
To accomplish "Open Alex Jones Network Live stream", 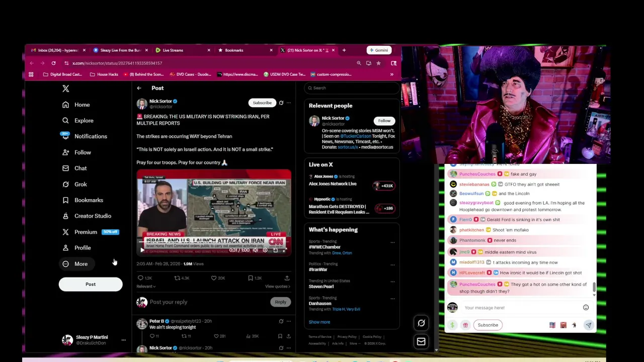I will click(x=351, y=181).
